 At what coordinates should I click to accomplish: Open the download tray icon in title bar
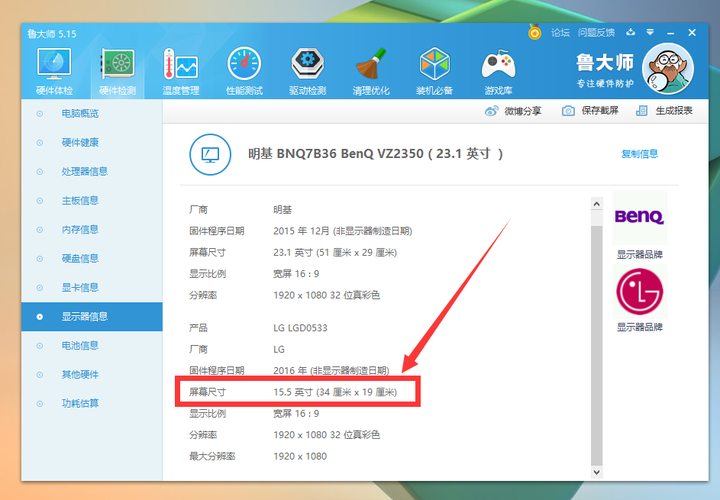coord(631,32)
